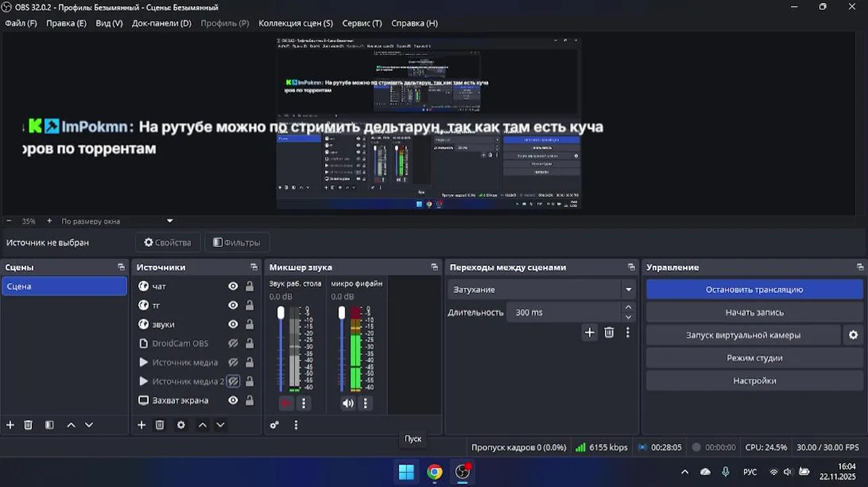Show the Источник медиа source
868x487 pixels.
coord(233,362)
